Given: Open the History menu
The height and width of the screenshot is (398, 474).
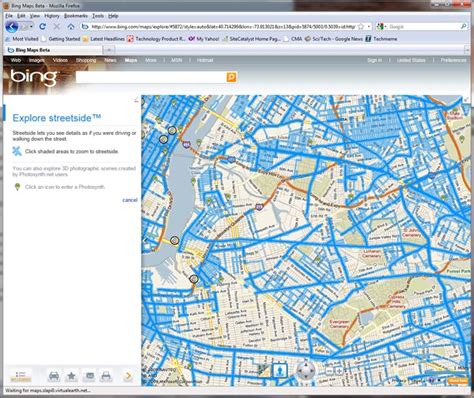Looking at the screenshot, I should tap(52, 16).
